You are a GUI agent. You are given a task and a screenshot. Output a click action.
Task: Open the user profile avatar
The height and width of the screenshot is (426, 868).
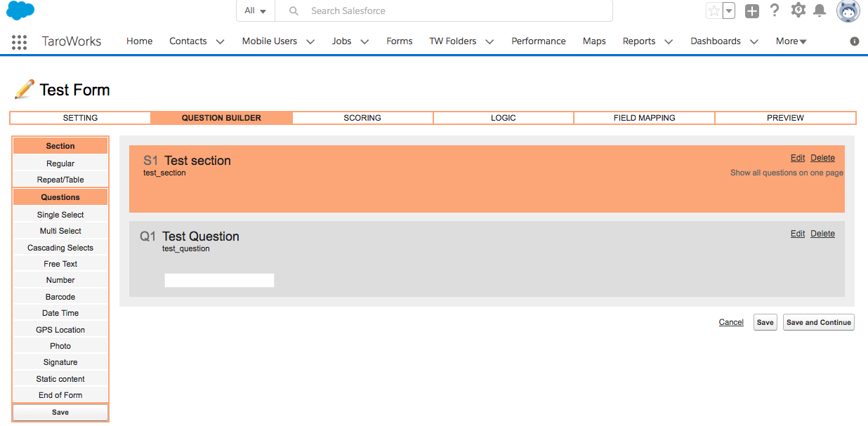click(848, 11)
